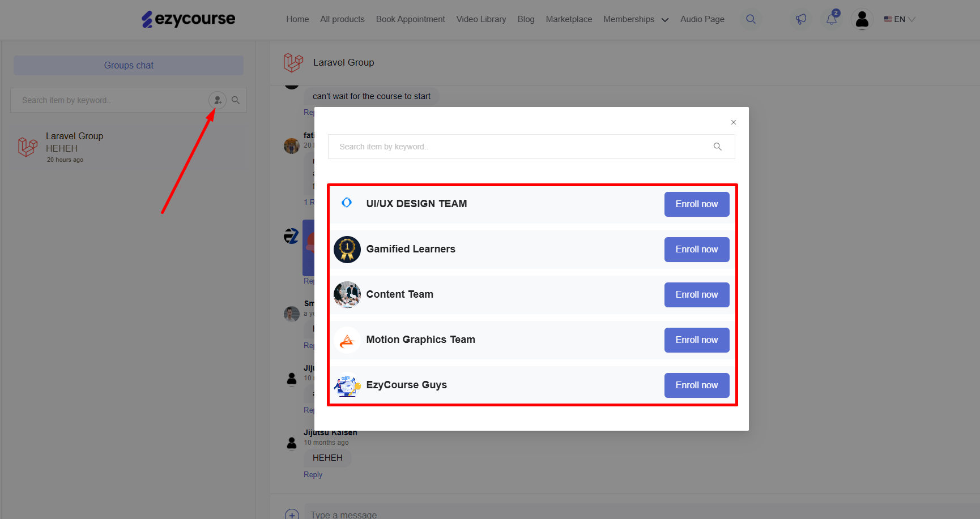Open the notifications bell icon
The width and height of the screenshot is (980, 519).
(x=832, y=19)
